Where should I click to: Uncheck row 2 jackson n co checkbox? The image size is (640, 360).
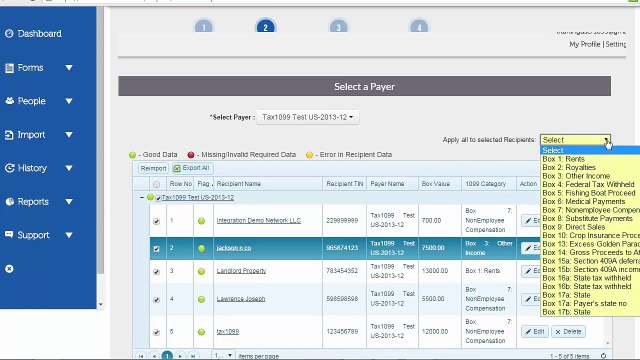(x=156, y=249)
